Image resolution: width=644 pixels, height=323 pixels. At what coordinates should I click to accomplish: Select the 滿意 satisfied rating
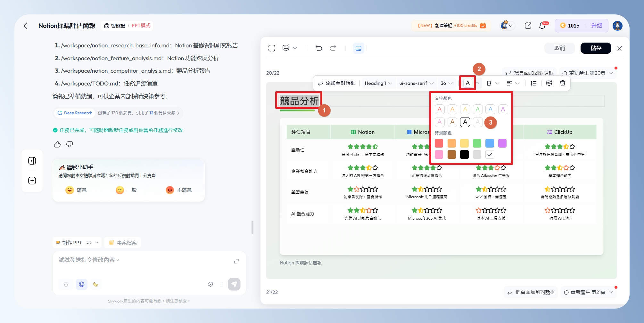click(x=76, y=190)
